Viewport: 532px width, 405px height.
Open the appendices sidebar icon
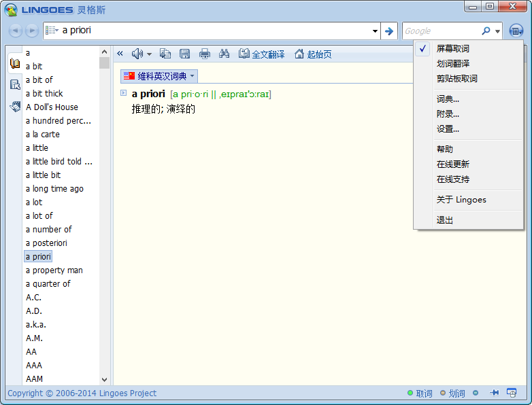pyautogui.click(x=15, y=107)
